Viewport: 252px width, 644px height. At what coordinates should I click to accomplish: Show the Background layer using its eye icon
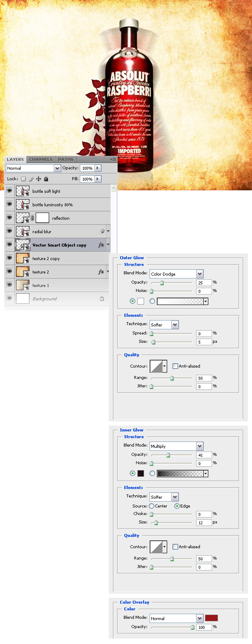tap(9, 299)
